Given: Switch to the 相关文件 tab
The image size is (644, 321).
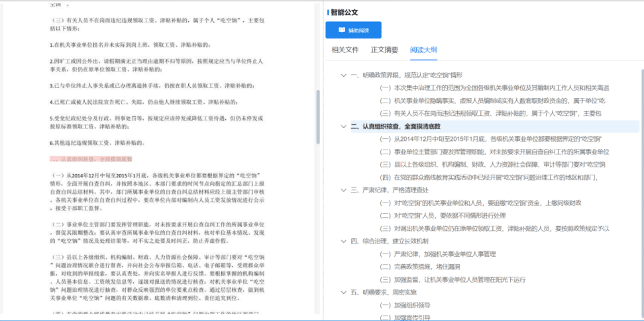Looking at the screenshot, I should 345,50.
